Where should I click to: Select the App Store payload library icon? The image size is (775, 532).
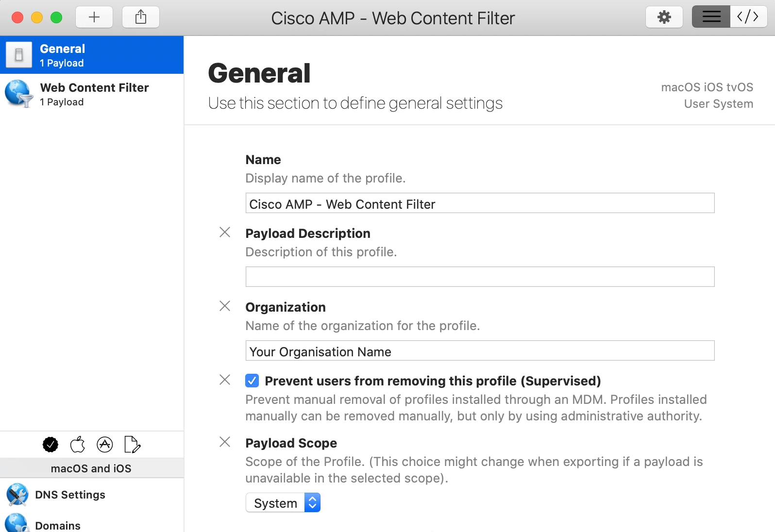point(105,445)
